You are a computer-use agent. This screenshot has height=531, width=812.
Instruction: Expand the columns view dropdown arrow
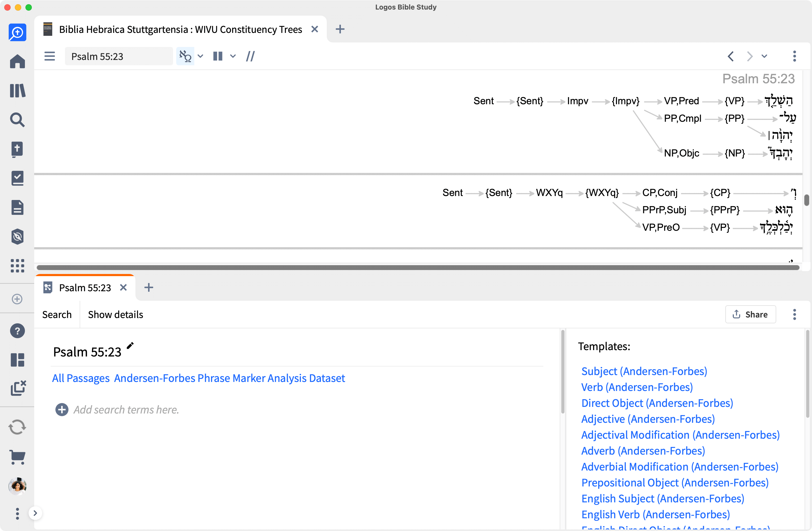tap(233, 56)
